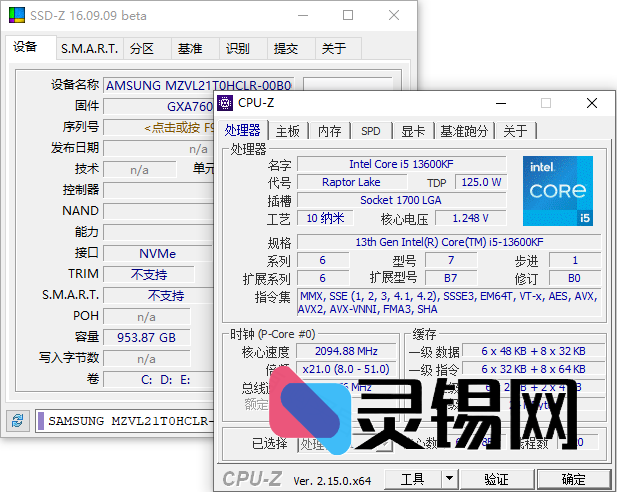Viewport: 617px width, 492px height.
Task: Click the process value 10 纳米
Action: tap(325, 218)
